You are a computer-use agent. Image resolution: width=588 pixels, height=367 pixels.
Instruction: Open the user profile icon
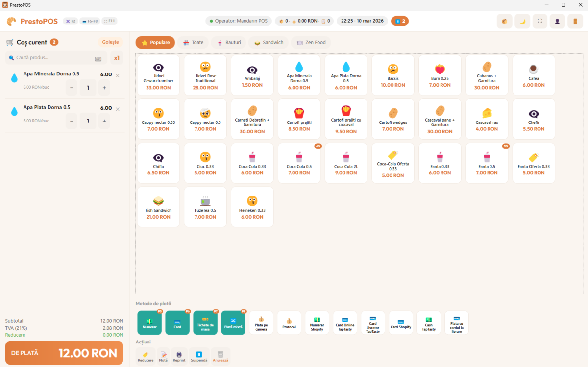click(x=557, y=21)
